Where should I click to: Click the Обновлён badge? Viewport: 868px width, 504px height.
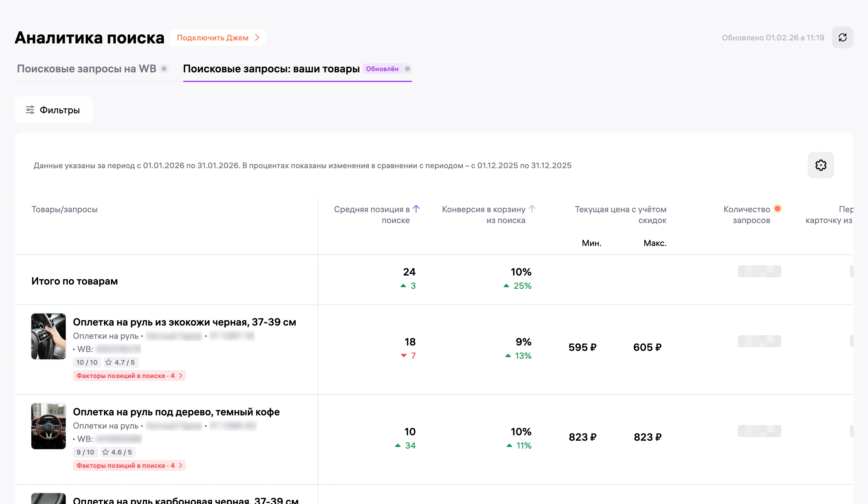pyautogui.click(x=382, y=69)
